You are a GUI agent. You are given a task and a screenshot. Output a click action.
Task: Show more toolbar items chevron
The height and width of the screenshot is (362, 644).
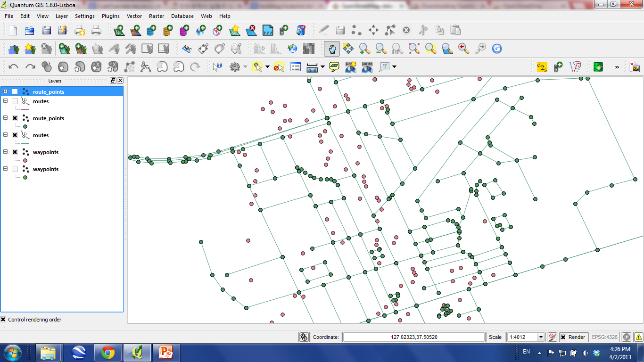(x=617, y=67)
